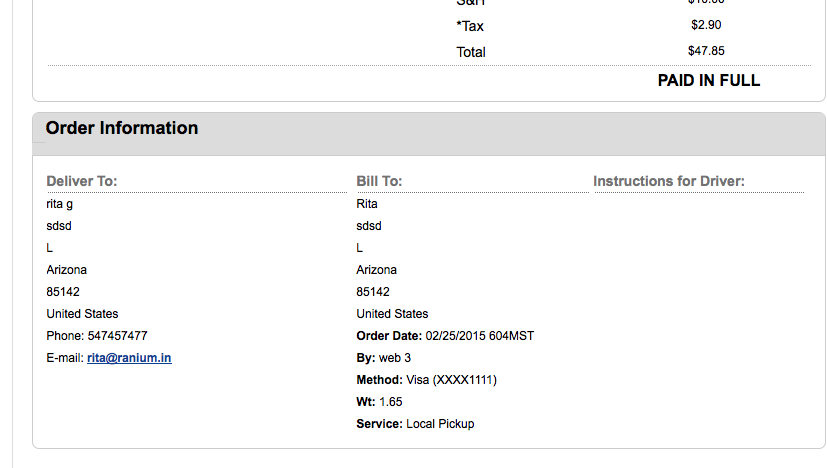Click the Order Information section header

(122, 128)
